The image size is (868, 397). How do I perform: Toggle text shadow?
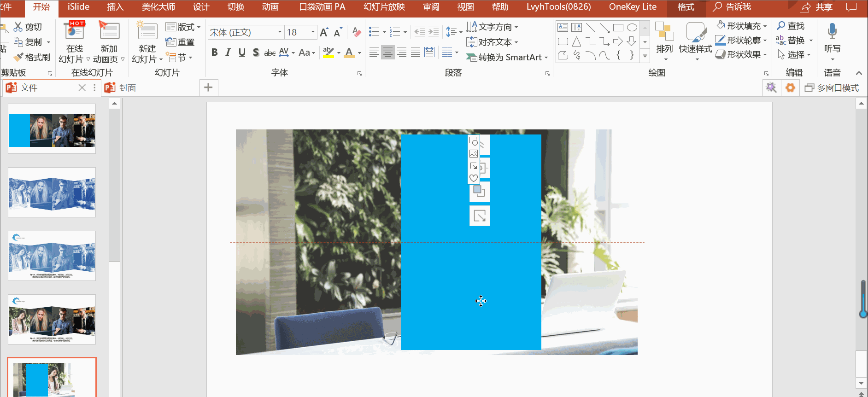(x=256, y=53)
